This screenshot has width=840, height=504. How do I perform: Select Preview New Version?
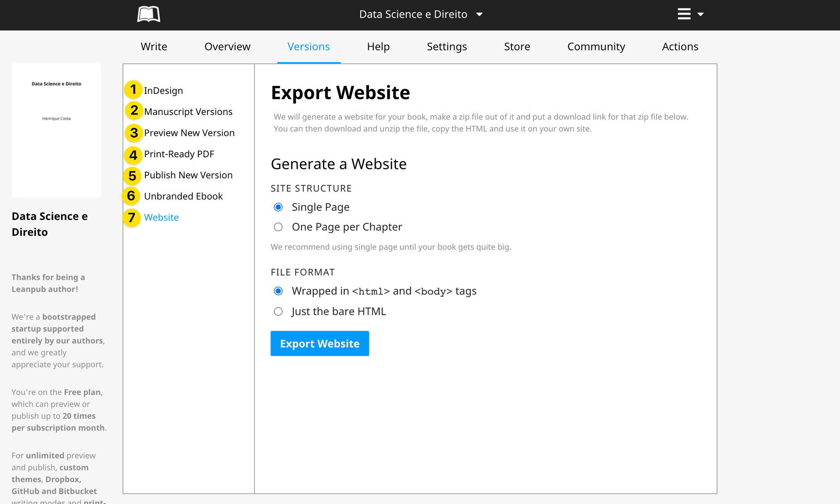tap(189, 133)
